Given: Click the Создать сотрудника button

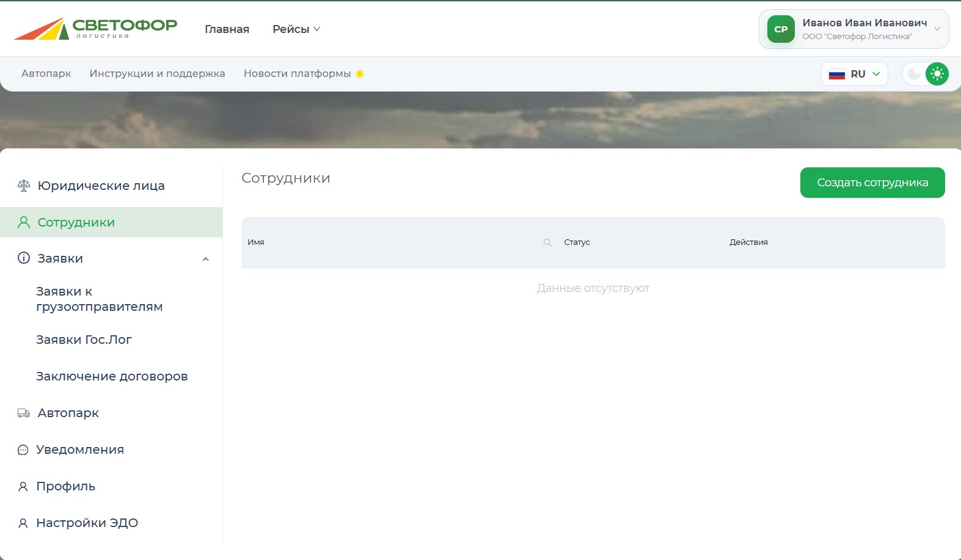Looking at the screenshot, I should coord(872,183).
